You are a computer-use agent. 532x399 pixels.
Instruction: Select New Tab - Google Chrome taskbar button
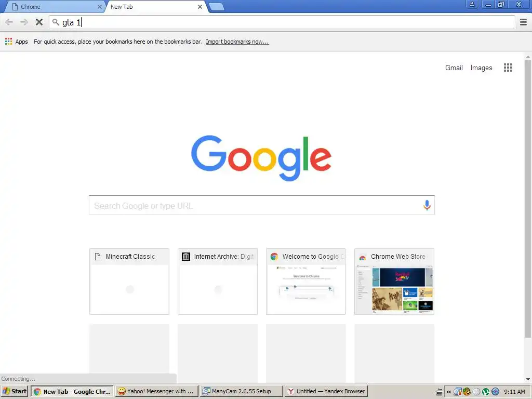pyautogui.click(x=72, y=391)
